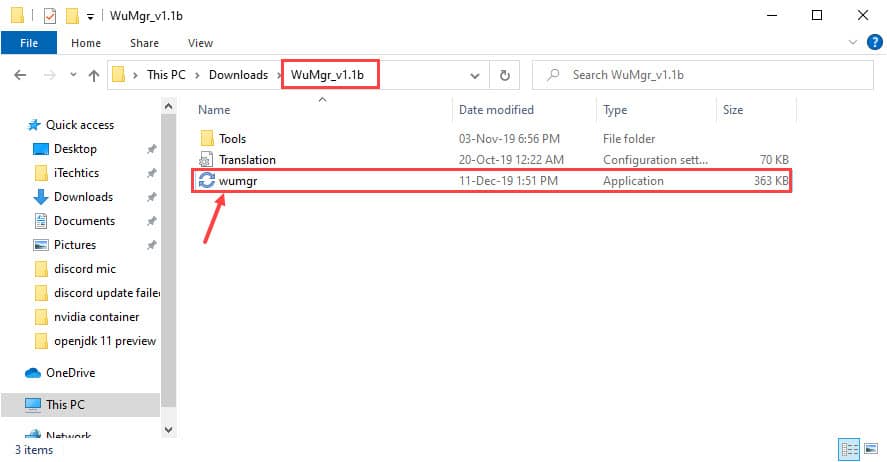
Task: Minimize the Explorer window
Action: (772, 15)
